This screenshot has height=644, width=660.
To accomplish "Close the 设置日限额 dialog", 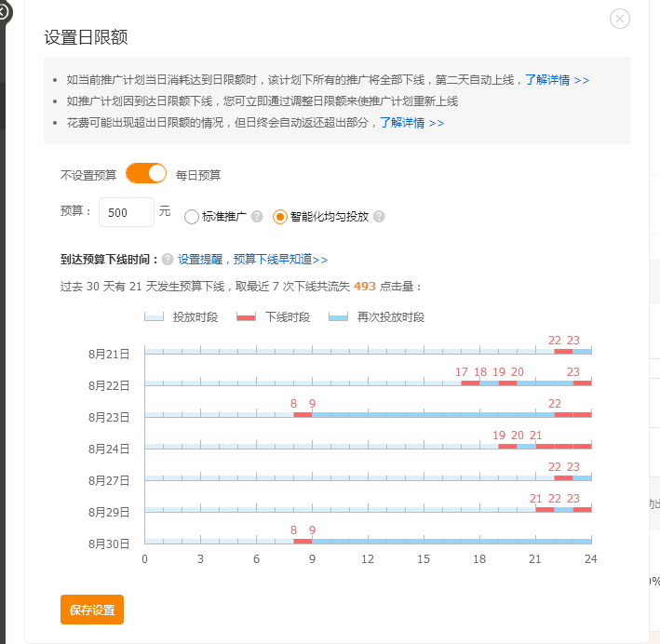I will 620,19.
